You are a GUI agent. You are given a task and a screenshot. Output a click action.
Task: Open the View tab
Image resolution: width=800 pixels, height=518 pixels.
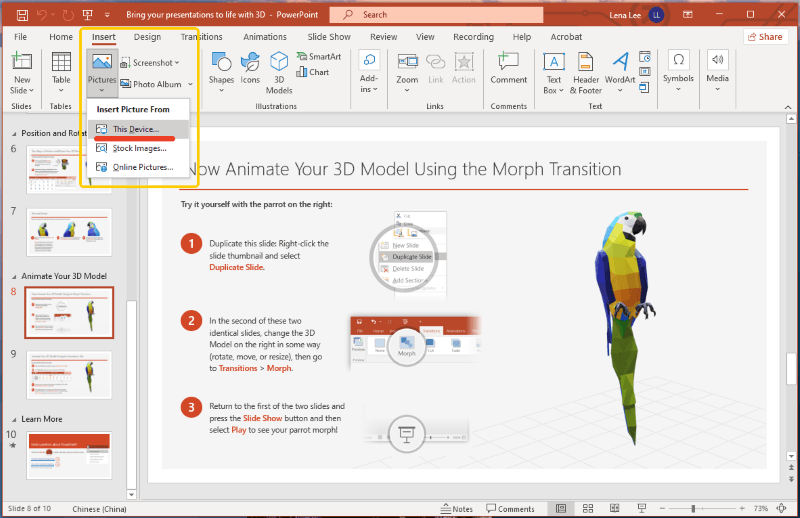[425, 37]
